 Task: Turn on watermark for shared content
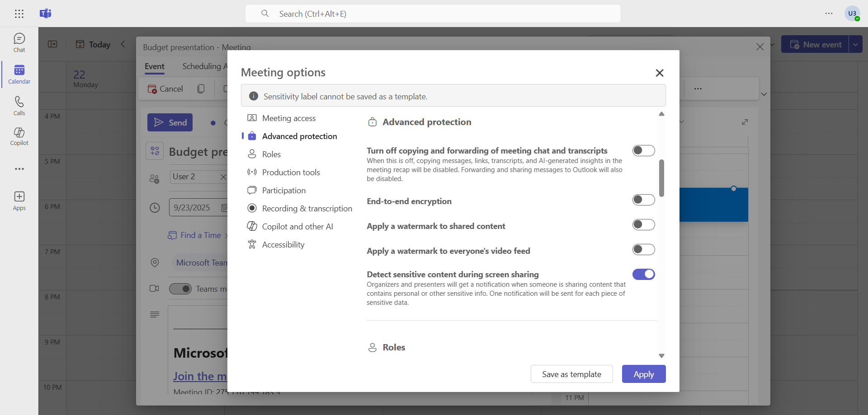pos(643,224)
